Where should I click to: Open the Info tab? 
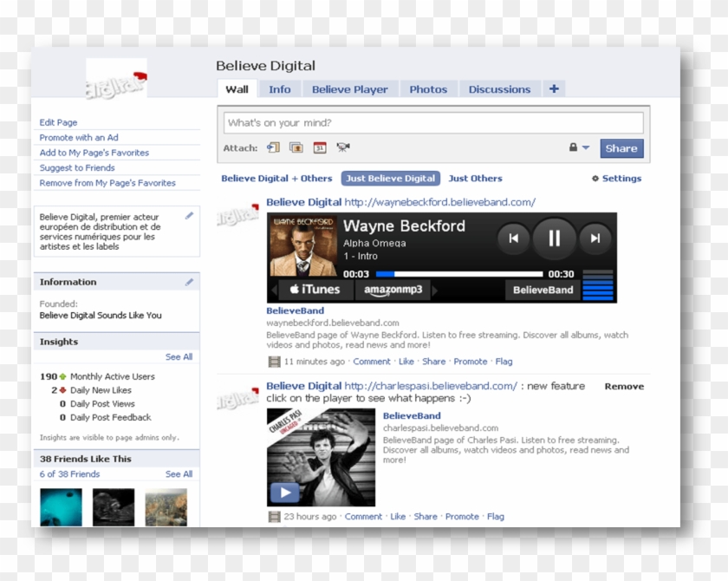pyautogui.click(x=280, y=89)
